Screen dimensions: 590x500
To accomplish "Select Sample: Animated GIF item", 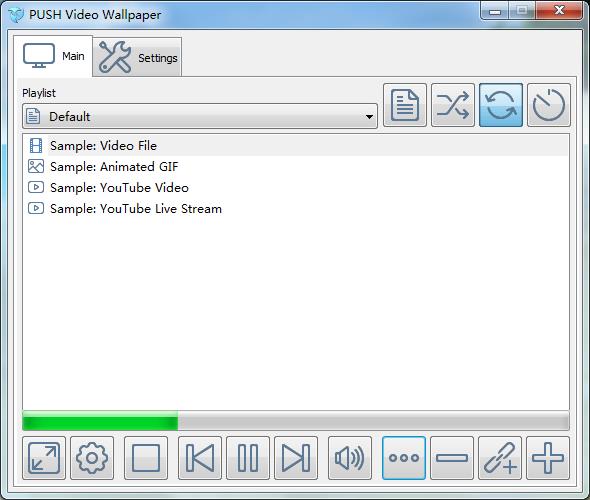I will click(296, 166).
